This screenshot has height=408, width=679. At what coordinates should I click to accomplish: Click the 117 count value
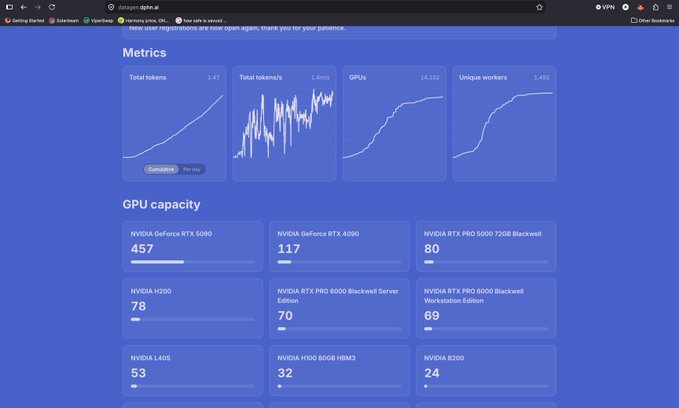[x=288, y=249]
